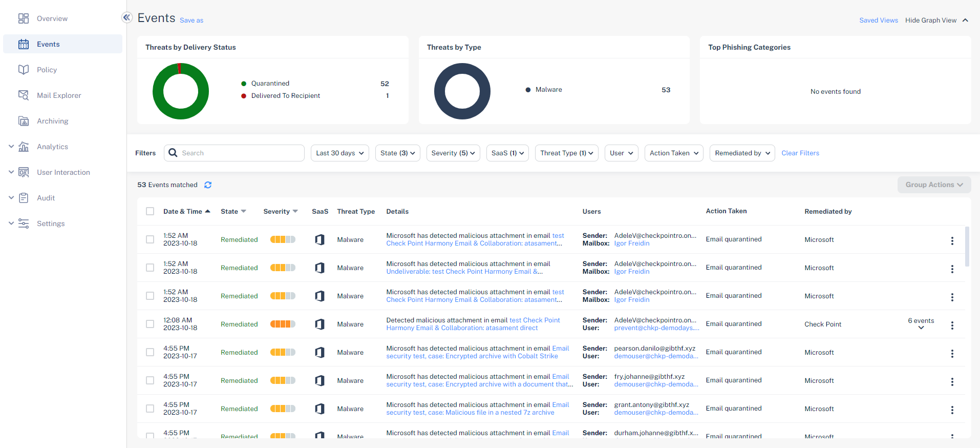The height and width of the screenshot is (448, 980).
Task: Open the Overview sidebar icon
Action: (x=24, y=18)
